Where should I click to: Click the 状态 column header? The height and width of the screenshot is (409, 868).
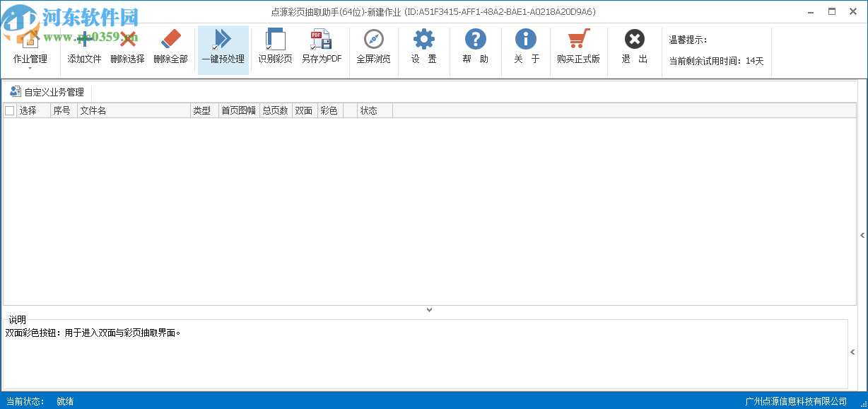click(375, 110)
